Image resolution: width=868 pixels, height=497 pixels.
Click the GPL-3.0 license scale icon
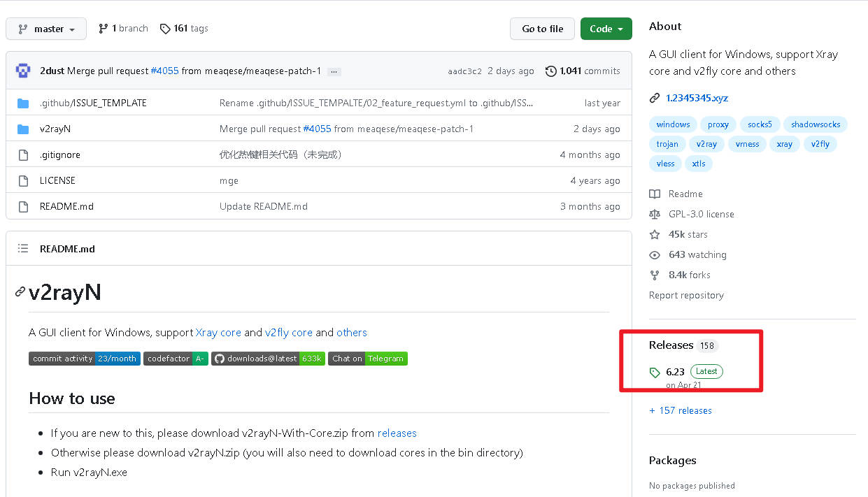[x=655, y=214]
